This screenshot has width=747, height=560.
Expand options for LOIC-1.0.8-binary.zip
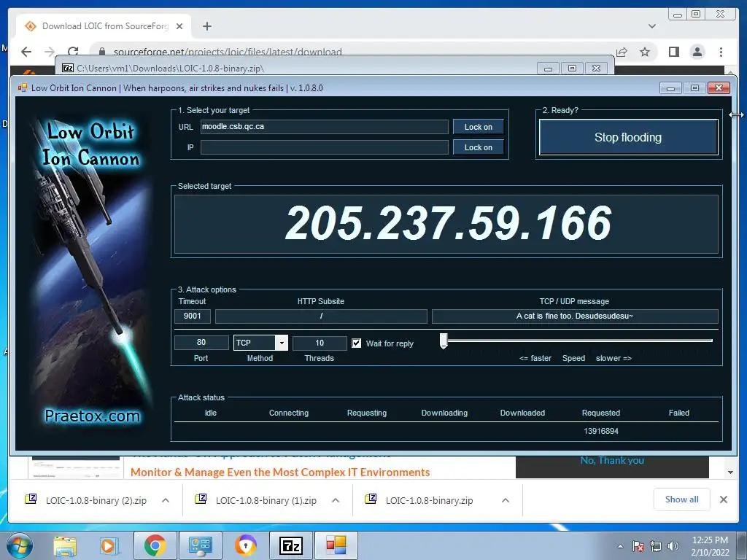click(506, 500)
